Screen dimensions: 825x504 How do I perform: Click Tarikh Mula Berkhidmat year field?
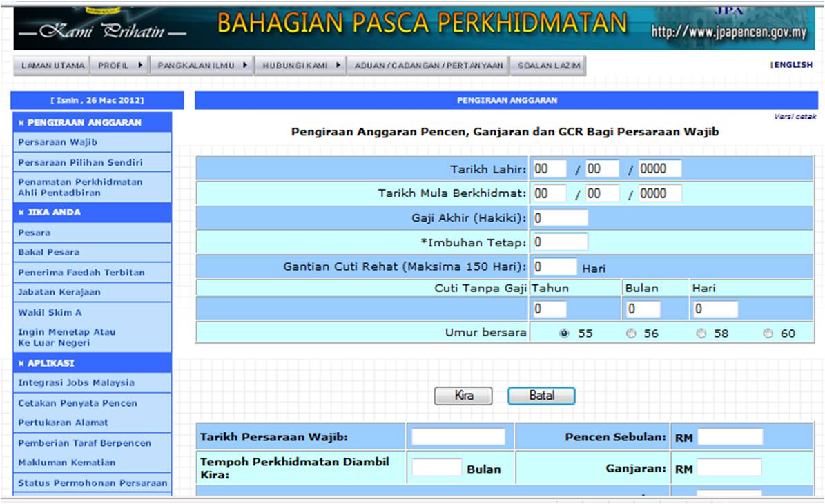point(660,193)
